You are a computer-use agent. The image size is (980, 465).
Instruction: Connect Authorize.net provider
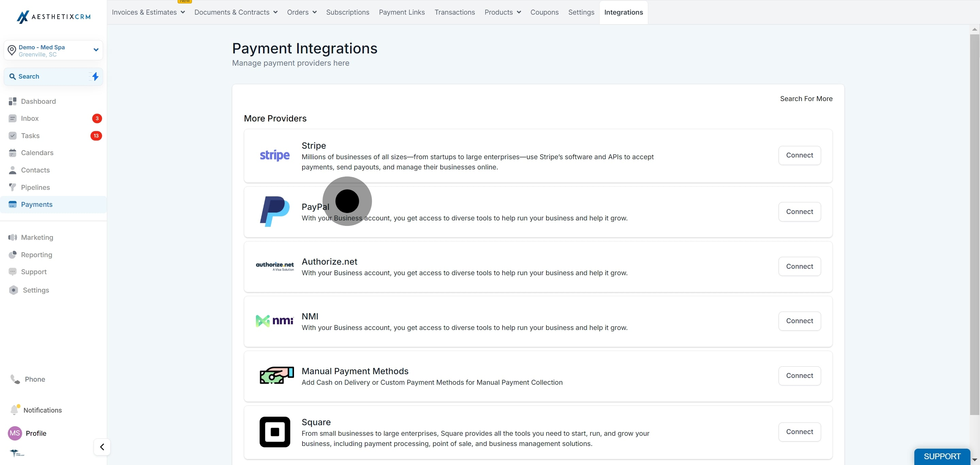[x=799, y=266]
